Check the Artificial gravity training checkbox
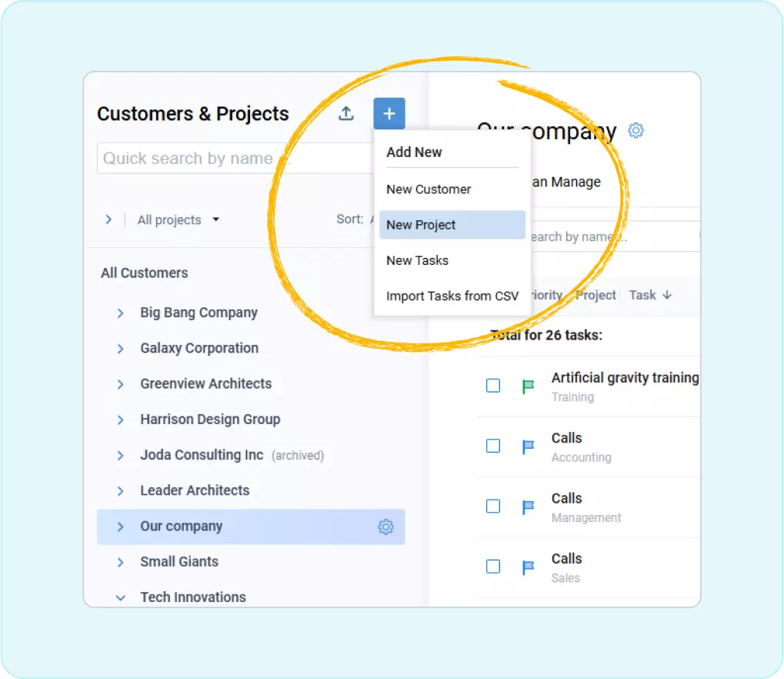The width and height of the screenshot is (784, 679). pyautogui.click(x=493, y=386)
